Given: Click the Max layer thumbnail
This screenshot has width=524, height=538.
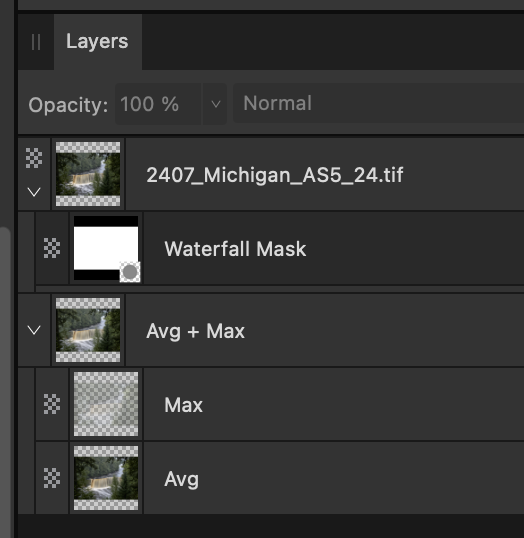Looking at the screenshot, I should (106, 404).
